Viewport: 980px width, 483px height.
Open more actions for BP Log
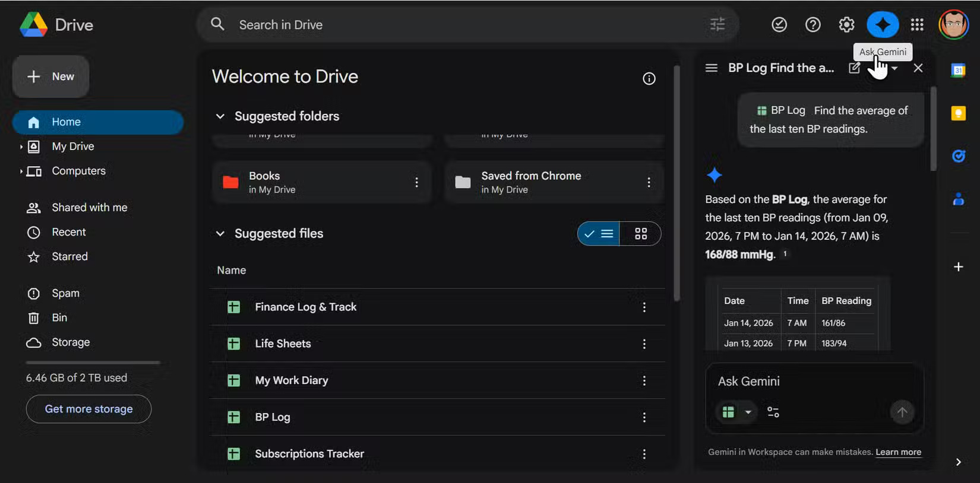coord(644,418)
